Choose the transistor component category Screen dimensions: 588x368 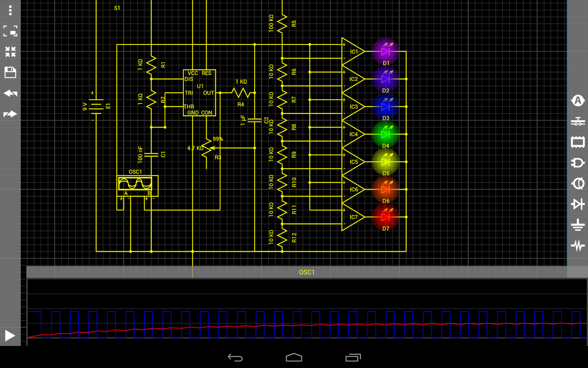(577, 184)
